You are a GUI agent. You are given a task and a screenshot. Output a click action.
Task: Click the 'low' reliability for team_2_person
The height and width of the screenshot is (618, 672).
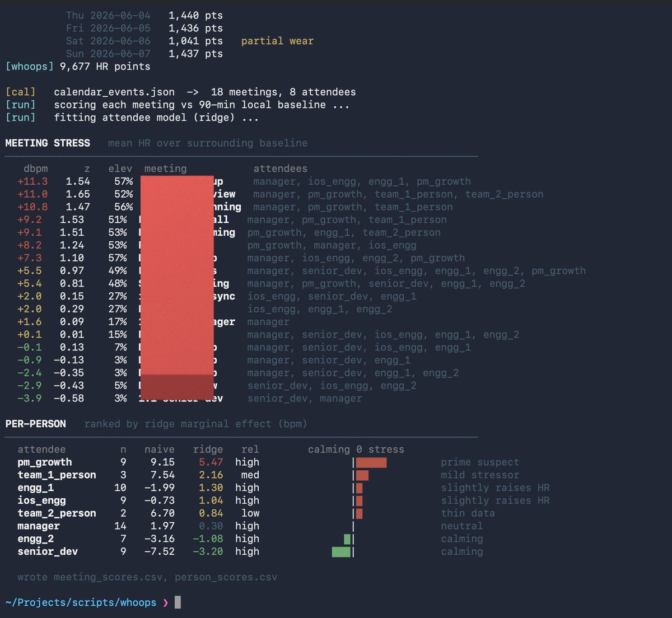click(x=250, y=513)
